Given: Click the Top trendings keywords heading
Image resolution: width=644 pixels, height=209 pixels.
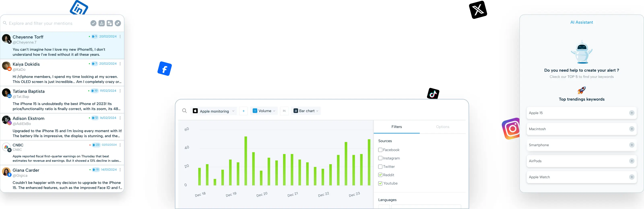Looking at the screenshot, I should pos(582,99).
